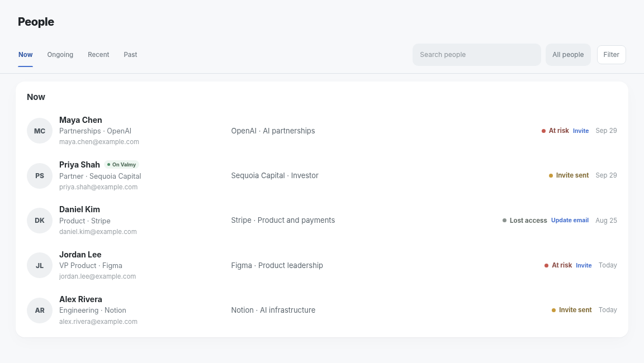644x363 pixels.
Task: Switch to the Ongoing tab
Action: click(x=60, y=55)
